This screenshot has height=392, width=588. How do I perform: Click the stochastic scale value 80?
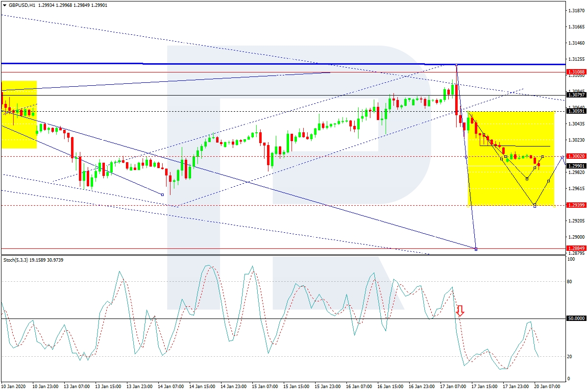pos(570,282)
